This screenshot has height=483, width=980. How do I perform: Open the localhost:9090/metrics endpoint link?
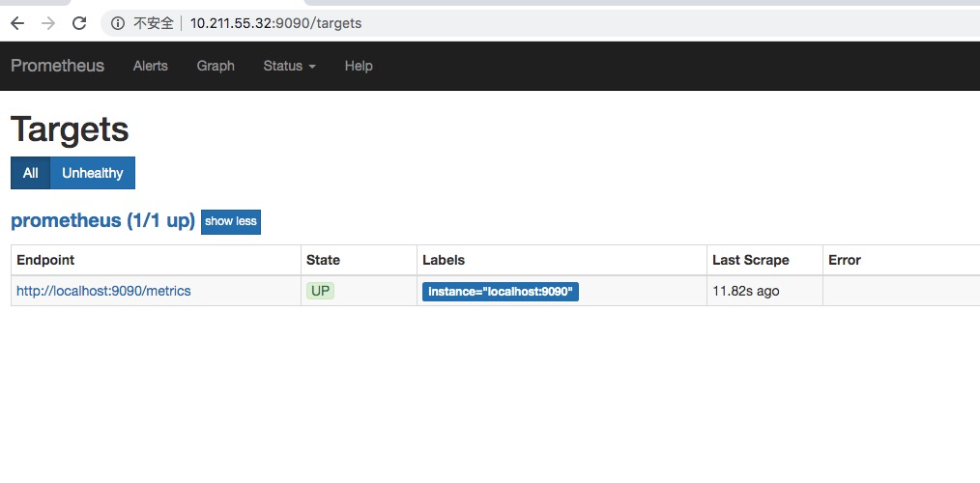(x=103, y=291)
